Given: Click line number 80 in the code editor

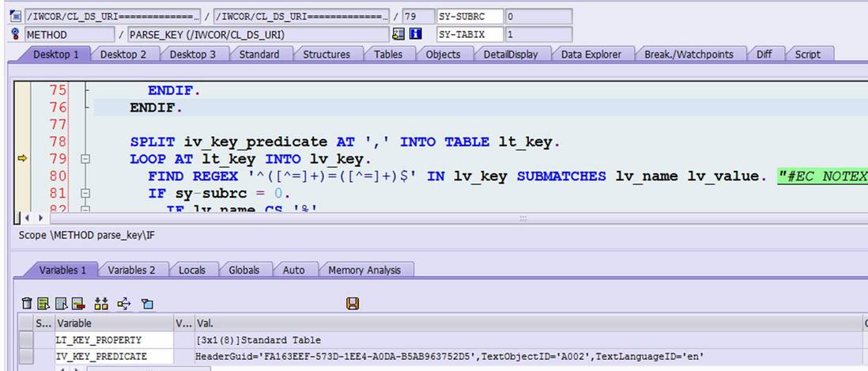Looking at the screenshot, I should click(x=58, y=176).
